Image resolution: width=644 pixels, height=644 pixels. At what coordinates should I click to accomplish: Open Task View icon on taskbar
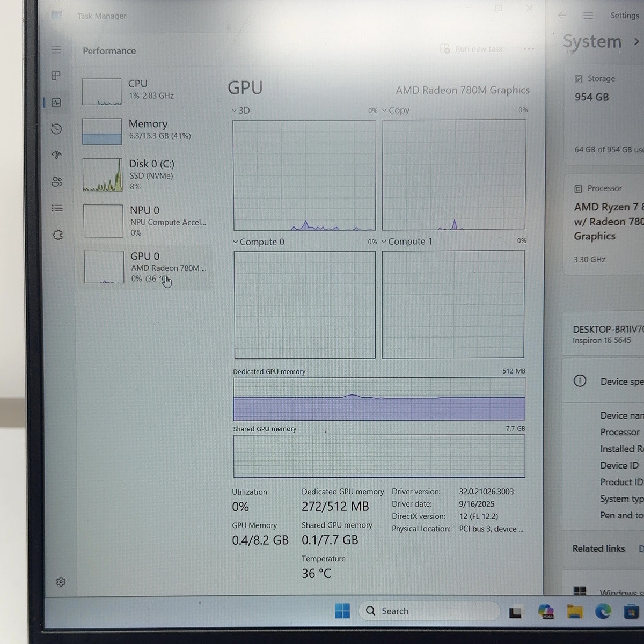pyautogui.click(x=515, y=612)
